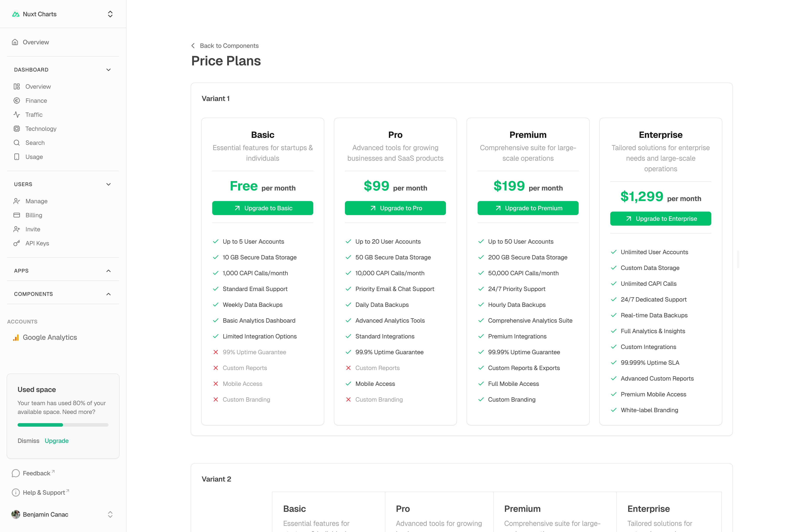The width and height of the screenshot is (797, 532).
Task: Go to Manage users page
Action: [x=36, y=201]
